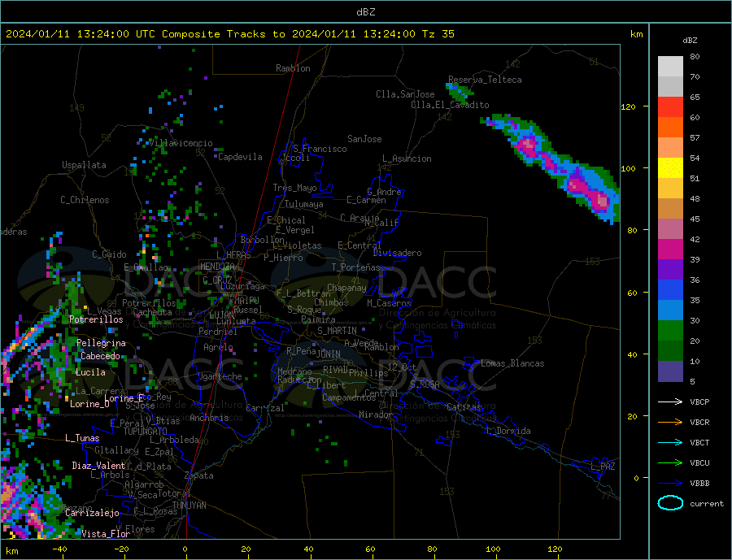Click the 'TUPUNGATO' place label

[145, 432]
